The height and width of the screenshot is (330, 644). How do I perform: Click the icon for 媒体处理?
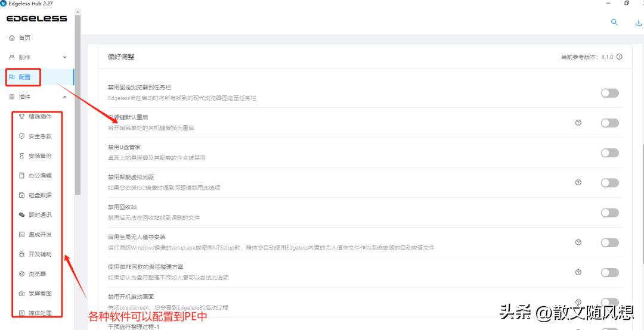point(22,313)
